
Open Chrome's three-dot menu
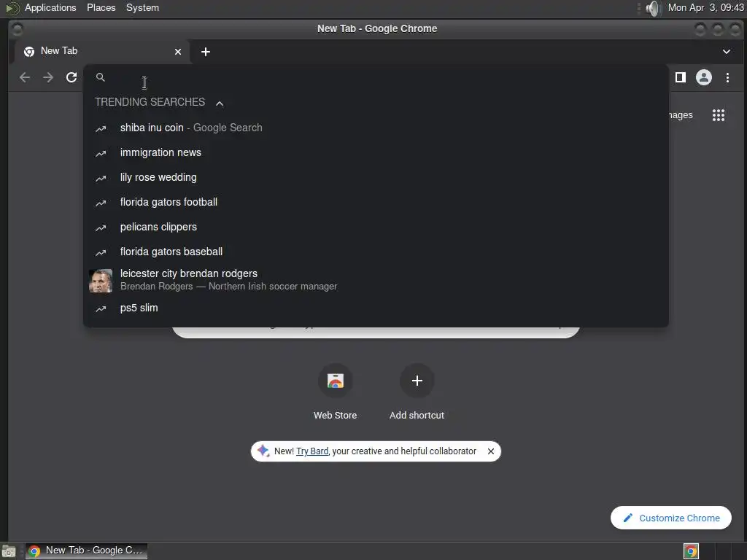(x=727, y=77)
